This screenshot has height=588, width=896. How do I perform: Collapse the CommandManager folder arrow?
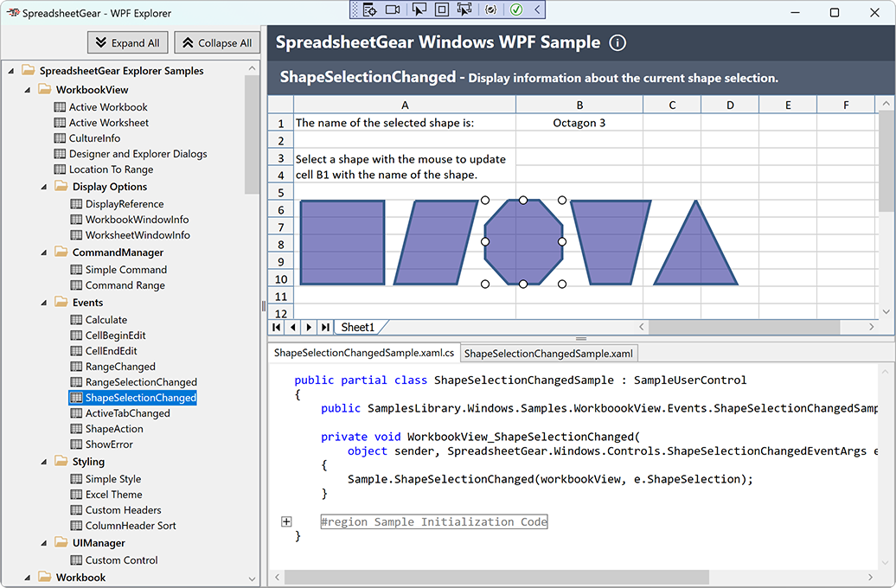(x=43, y=253)
